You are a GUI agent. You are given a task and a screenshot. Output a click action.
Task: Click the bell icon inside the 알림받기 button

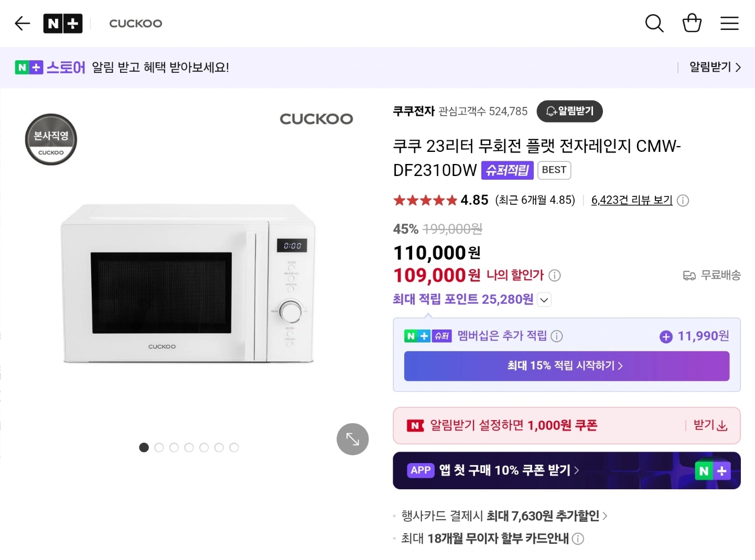[550, 111]
